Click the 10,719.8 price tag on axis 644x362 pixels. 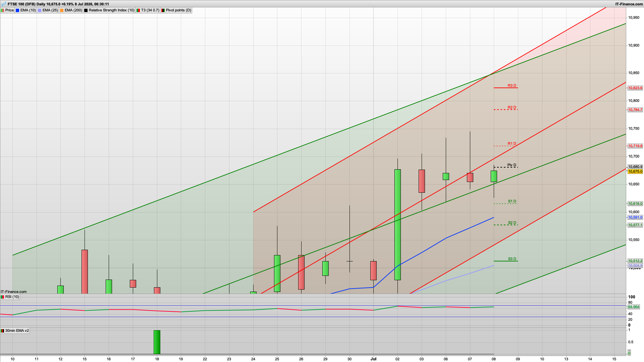(x=635, y=146)
